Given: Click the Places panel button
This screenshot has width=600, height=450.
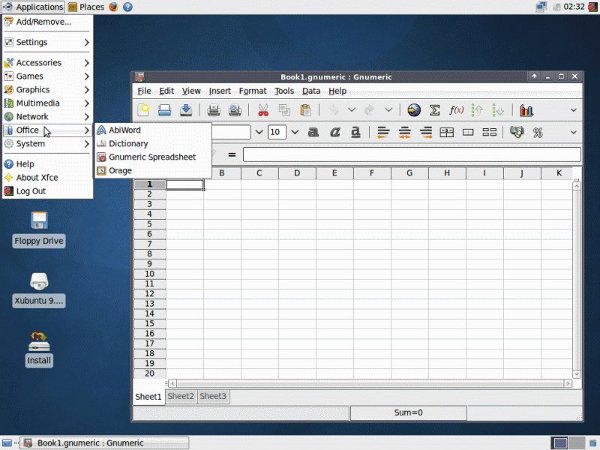Looking at the screenshot, I should pos(86,7).
